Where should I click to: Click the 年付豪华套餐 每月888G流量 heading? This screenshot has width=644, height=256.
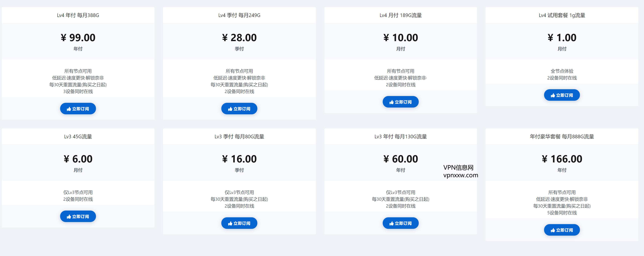click(562, 137)
